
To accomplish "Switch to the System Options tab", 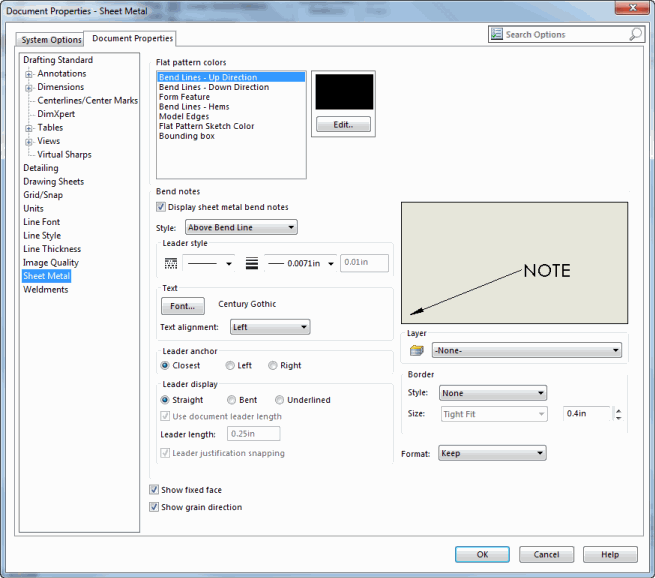I will point(51,40).
